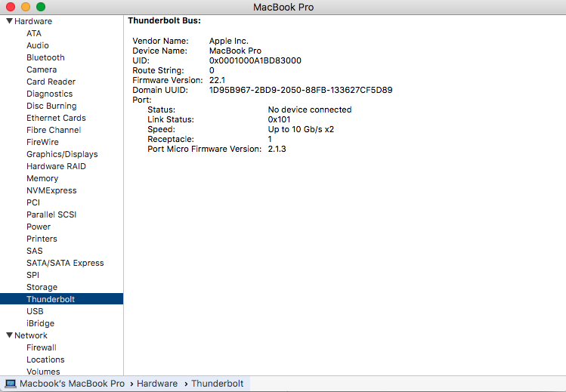Show Memory information
The image size is (566, 392).
point(42,178)
